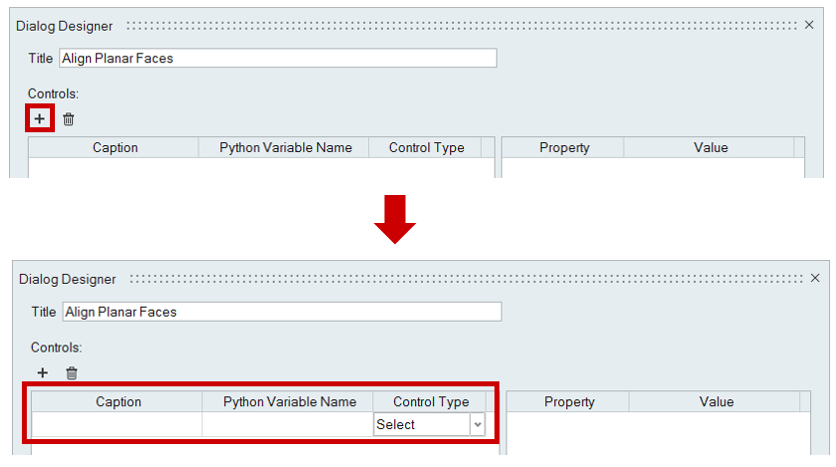Image resolution: width=836 pixels, height=467 pixels.
Task: Click the Caption column header in upper table
Action: coord(115,148)
